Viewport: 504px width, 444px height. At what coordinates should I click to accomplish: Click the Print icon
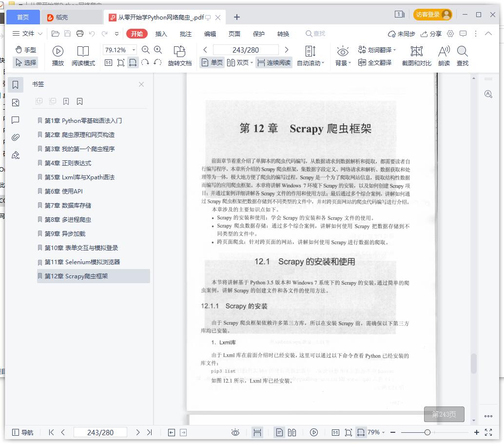80,34
